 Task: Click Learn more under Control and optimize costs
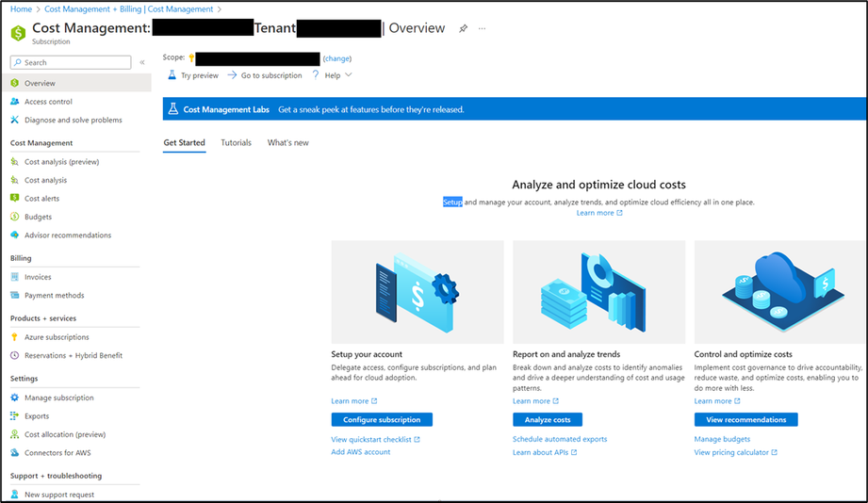pos(717,400)
